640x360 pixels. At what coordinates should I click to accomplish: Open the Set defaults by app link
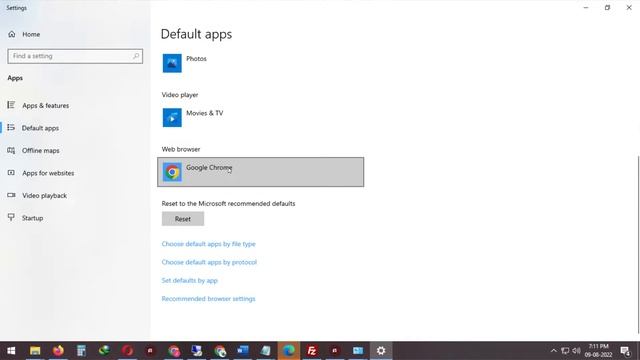pyautogui.click(x=189, y=280)
